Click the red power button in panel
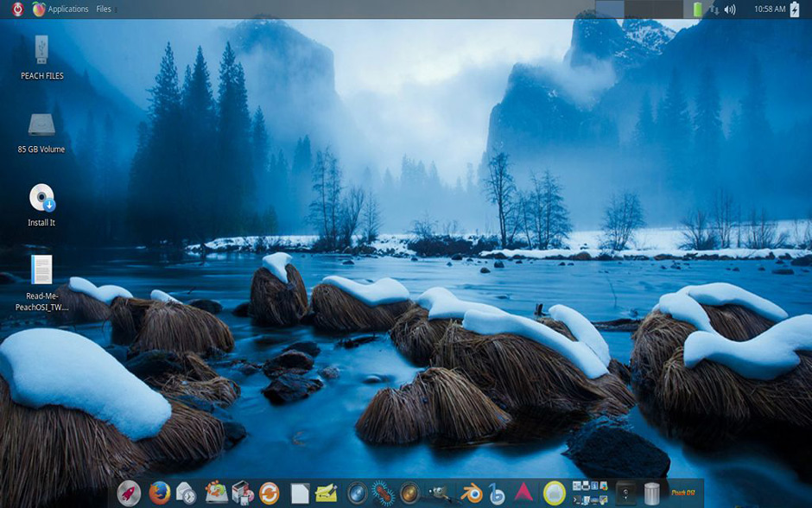 (x=17, y=9)
